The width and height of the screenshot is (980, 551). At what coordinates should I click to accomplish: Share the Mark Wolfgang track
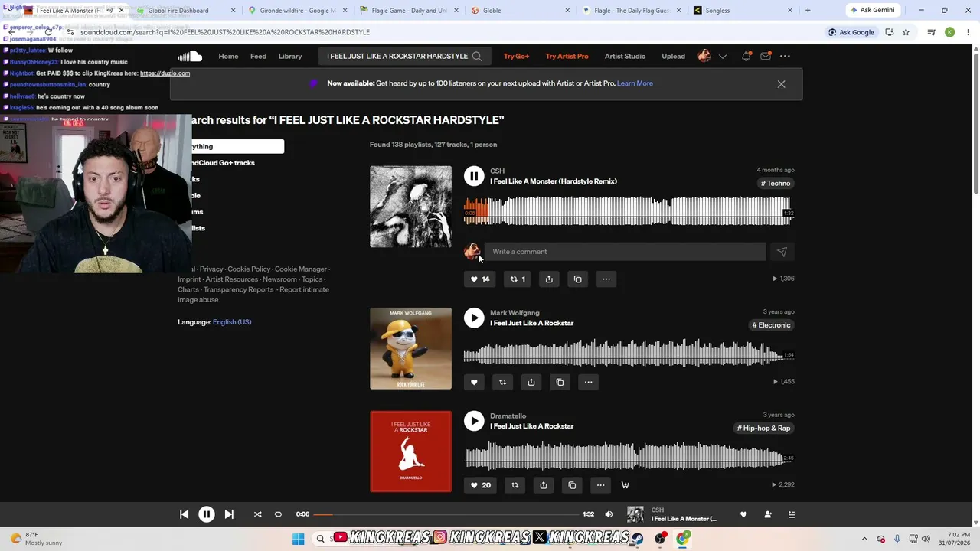coord(531,382)
